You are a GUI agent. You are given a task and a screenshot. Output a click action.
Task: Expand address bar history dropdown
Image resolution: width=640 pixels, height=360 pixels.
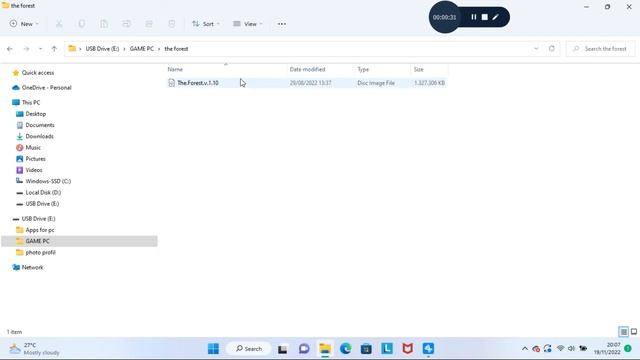(x=536, y=49)
